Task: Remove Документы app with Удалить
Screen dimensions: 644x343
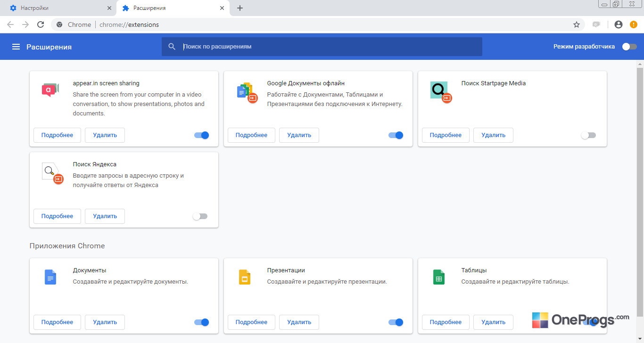Action: click(x=105, y=322)
